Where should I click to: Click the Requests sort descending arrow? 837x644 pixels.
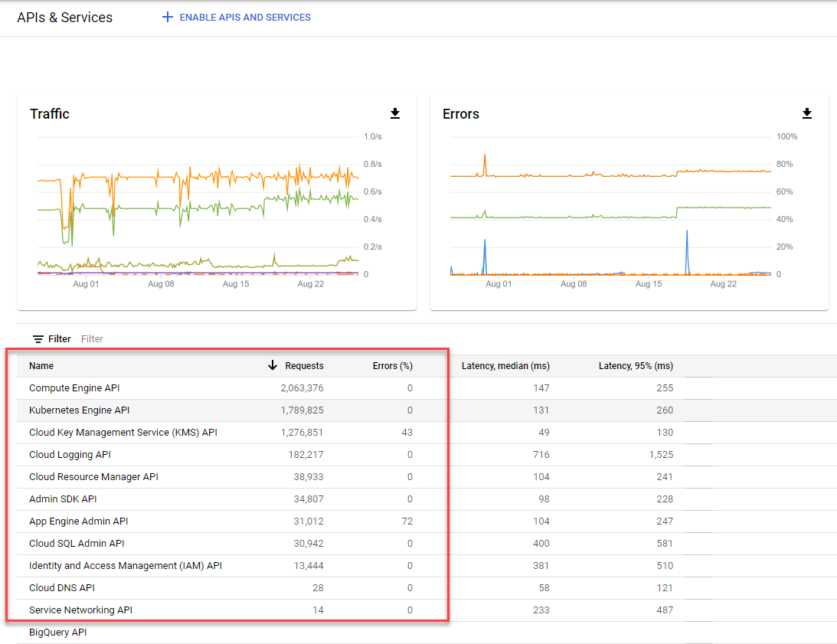pyautogui.click(x=273, y=366)
